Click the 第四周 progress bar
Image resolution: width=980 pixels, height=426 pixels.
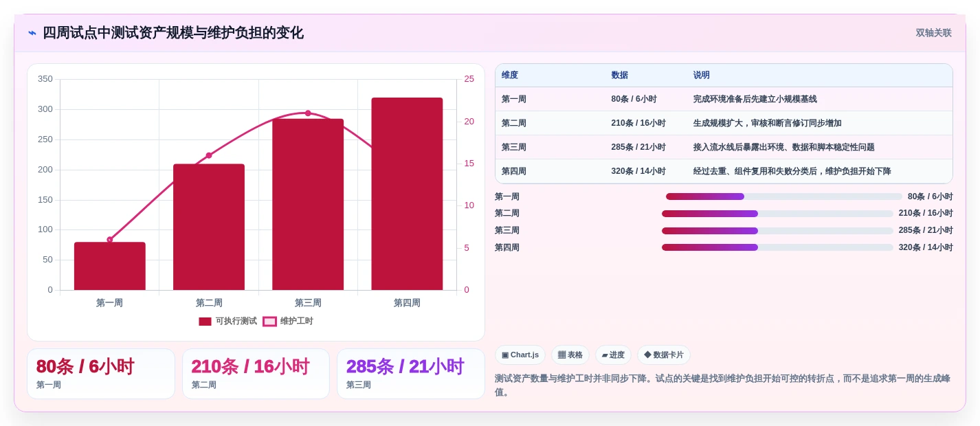coord(777,247)
